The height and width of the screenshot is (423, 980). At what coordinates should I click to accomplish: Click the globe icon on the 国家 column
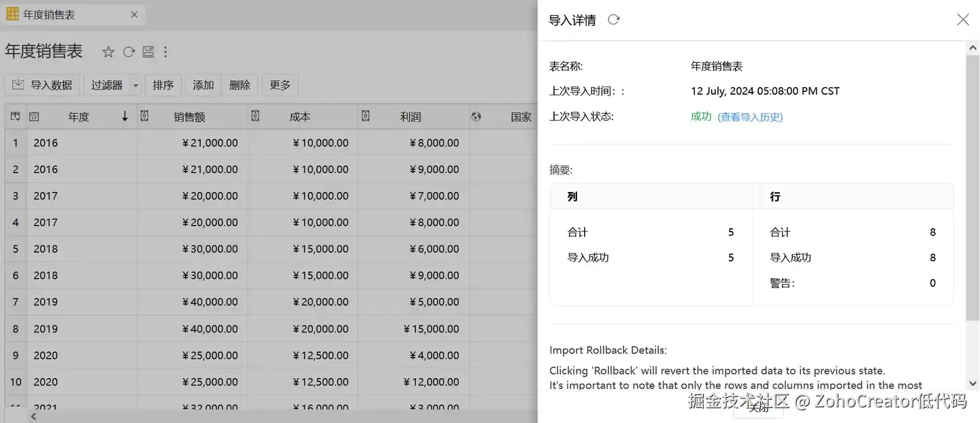pyautogui.click(x=476, y=116)
